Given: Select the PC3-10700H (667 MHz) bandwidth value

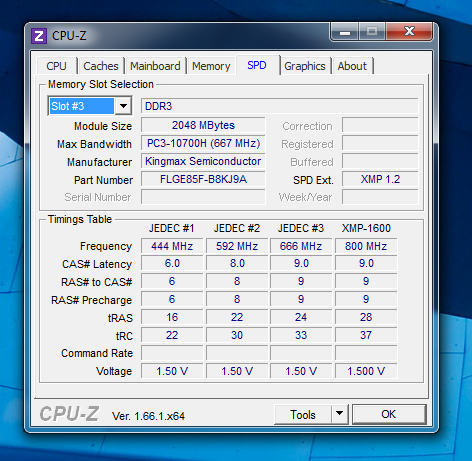Looking at the screenshot, I should point(203,143).
